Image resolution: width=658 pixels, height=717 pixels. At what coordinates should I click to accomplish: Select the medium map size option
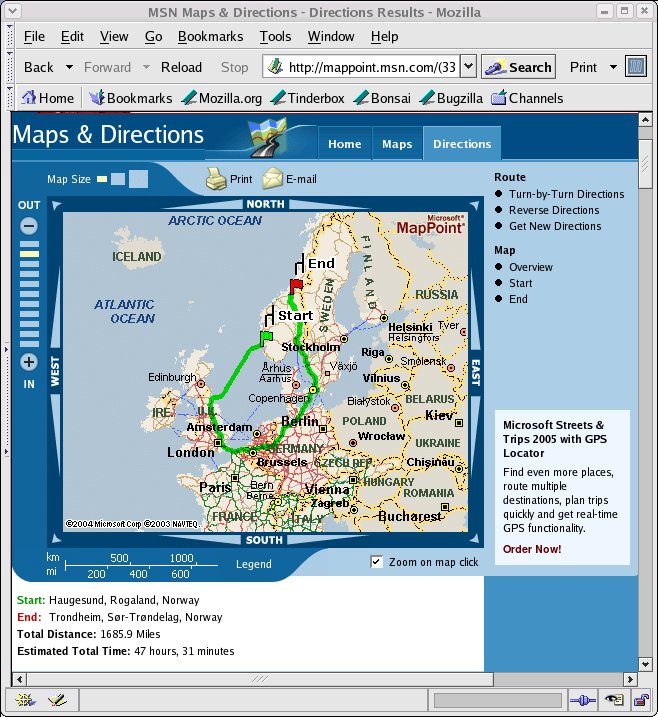118,179
